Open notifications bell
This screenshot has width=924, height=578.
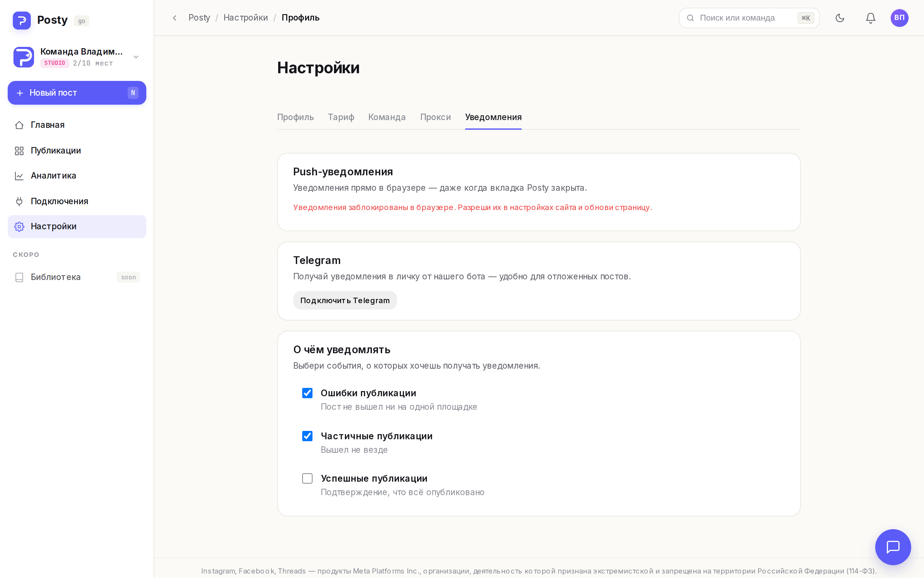[x=870, y=18]
